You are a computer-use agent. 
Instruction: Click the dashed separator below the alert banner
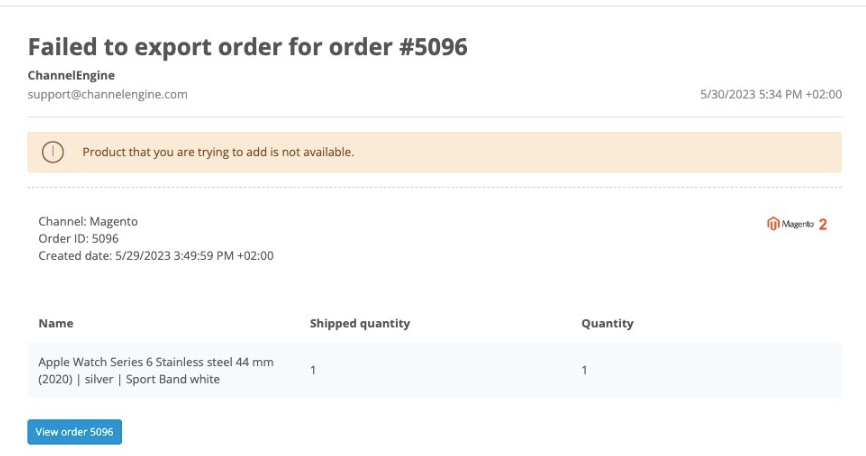pyautogui.click(x=434, y=188)
